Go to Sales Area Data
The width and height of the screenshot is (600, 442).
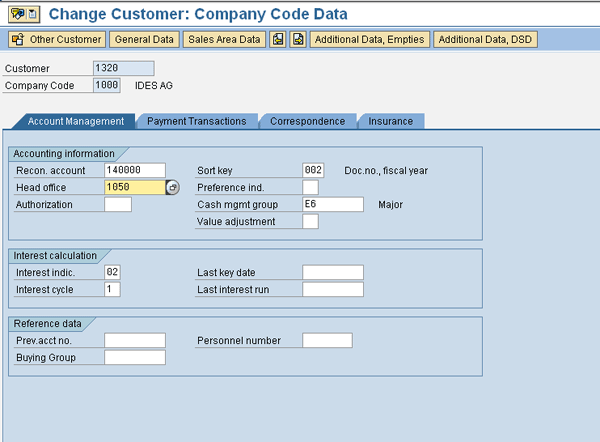[223, 40]
